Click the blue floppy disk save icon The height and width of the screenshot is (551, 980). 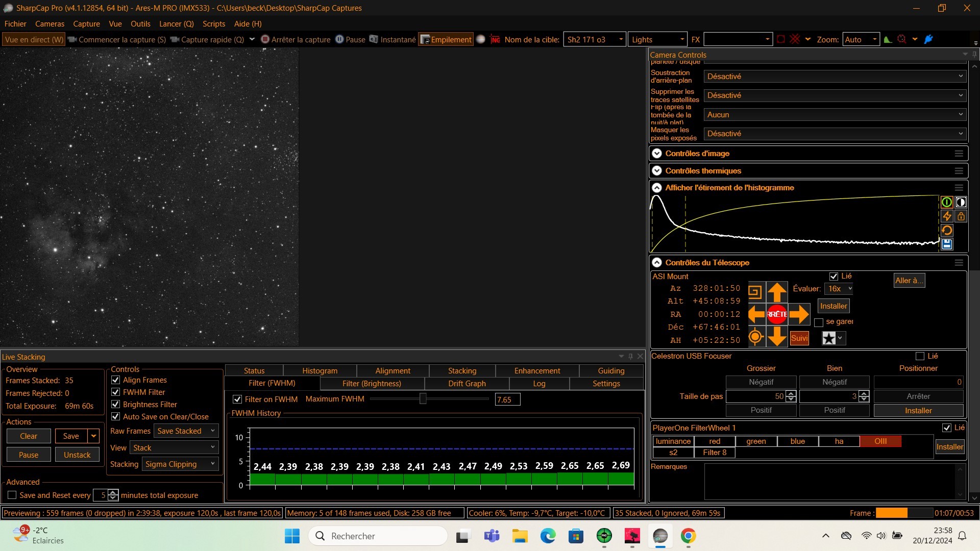coord(946,244)
